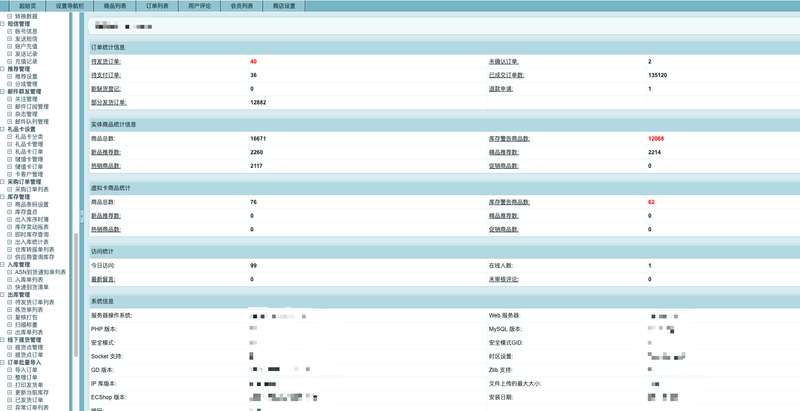800x411 pixels.
Task: Click the icon next to 推荐设置
Action: 9,76
